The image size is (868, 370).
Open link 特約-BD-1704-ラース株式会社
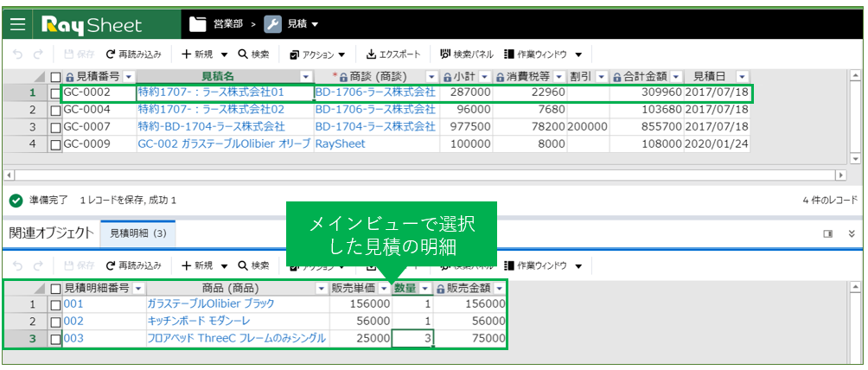pos(211,127)
